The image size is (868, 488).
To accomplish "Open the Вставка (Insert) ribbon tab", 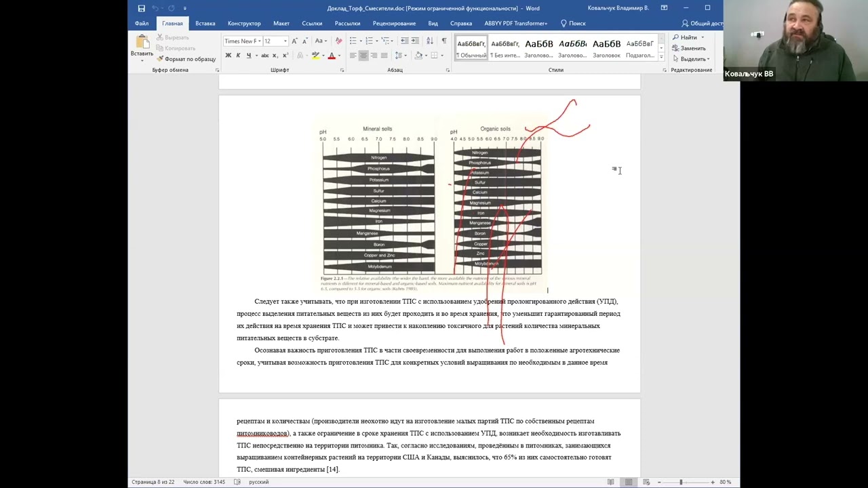I will pos(205,23).
